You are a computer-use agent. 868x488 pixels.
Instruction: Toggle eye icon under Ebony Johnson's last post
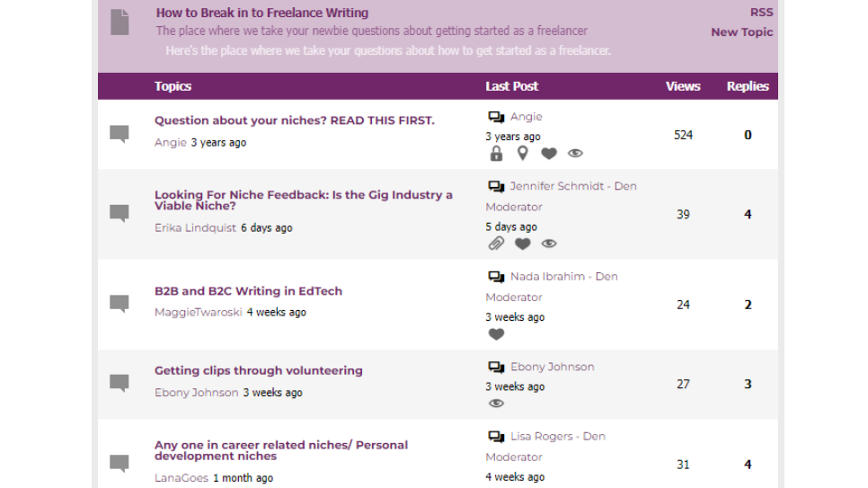tap(496, 404)
